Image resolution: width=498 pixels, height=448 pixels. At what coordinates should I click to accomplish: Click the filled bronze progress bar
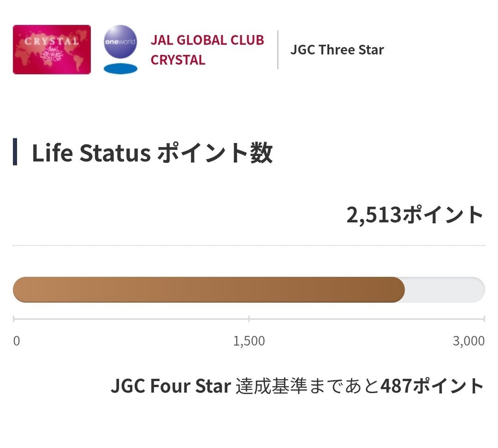209,289
